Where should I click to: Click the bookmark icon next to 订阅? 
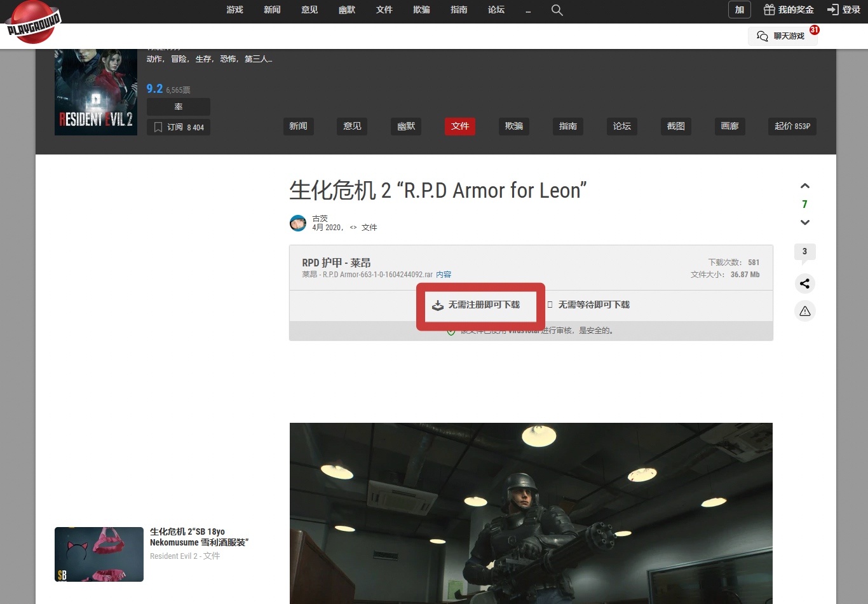point(158,127)
